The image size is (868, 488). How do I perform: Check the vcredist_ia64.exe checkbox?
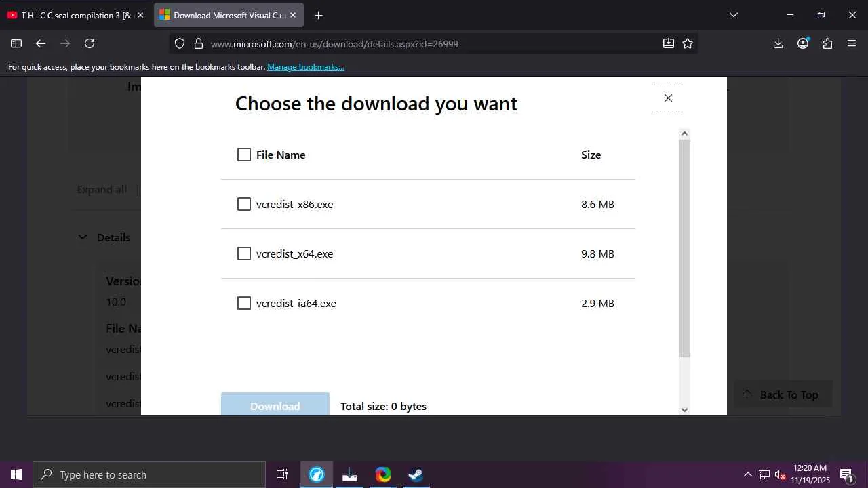pos(244,303)
